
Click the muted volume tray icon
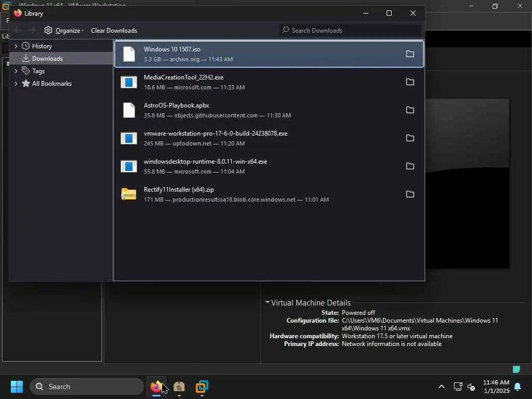coord(471,387)
